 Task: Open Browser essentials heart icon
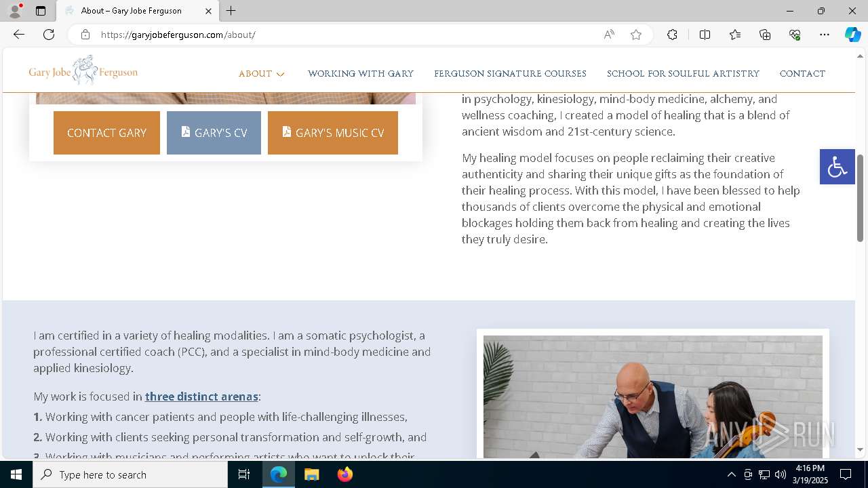(x=795, y=35)
